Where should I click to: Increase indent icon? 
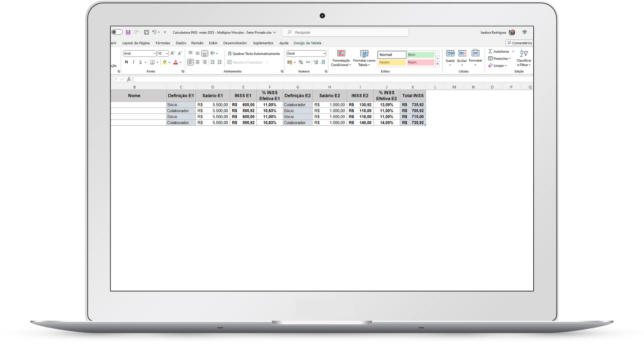tap(220, 62)
